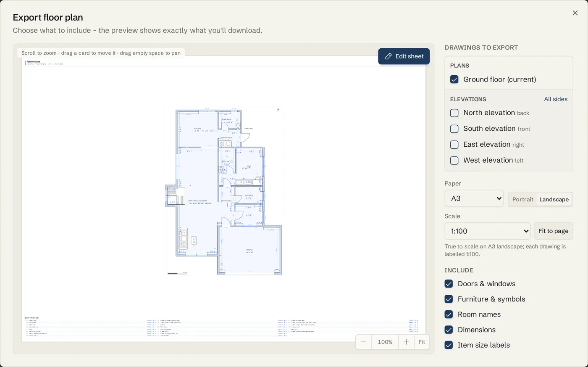Select All sides elevations link

(x=556, y=99)
